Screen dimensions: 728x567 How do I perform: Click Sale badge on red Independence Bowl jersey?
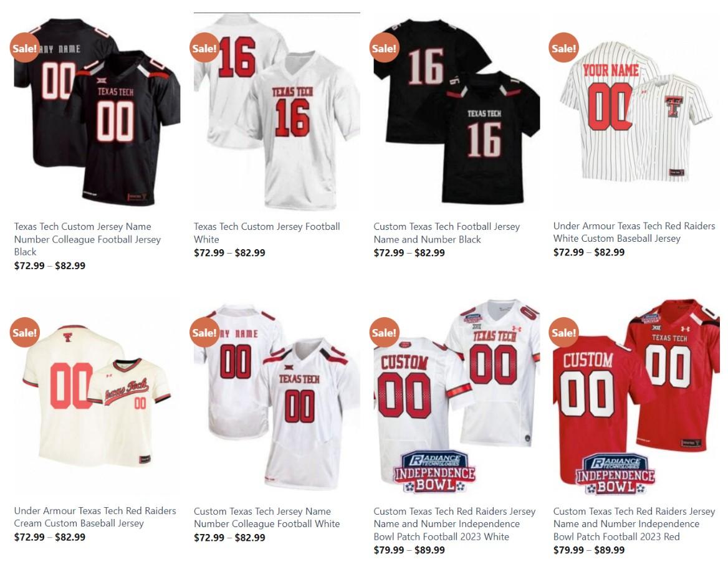coord(563,332)
